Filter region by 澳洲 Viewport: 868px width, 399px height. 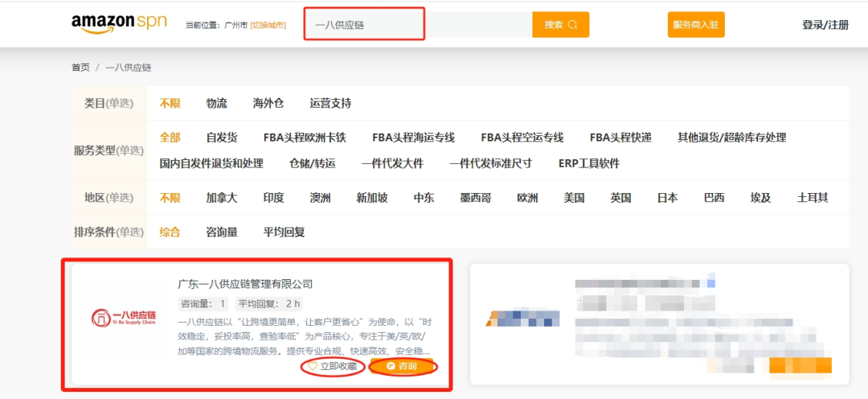click(320, 198)
